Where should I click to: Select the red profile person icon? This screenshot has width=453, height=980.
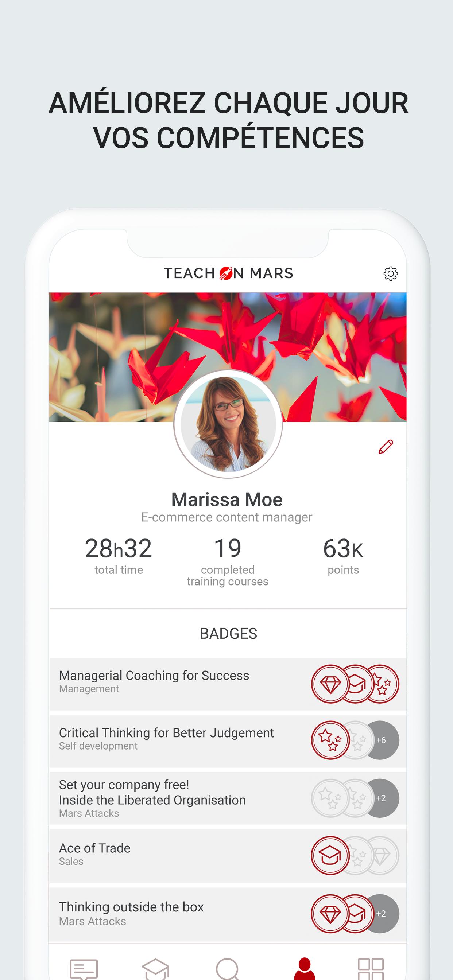[305, 969]
